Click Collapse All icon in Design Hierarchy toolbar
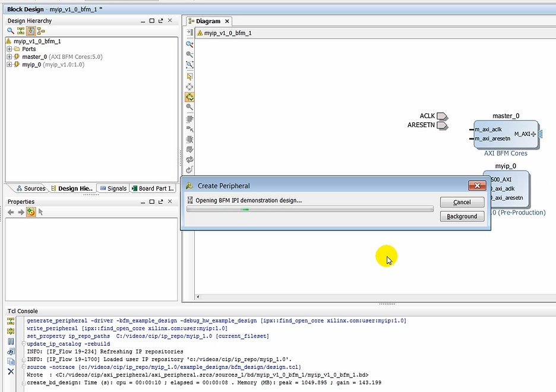This screenshot has height=392, width=556. (x=21, y=30)
